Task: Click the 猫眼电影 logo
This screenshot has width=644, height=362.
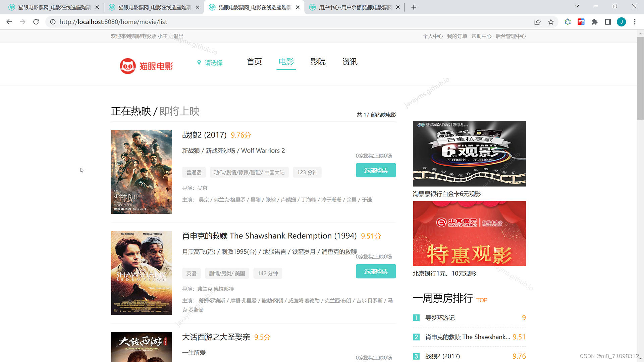Action: 146,66
